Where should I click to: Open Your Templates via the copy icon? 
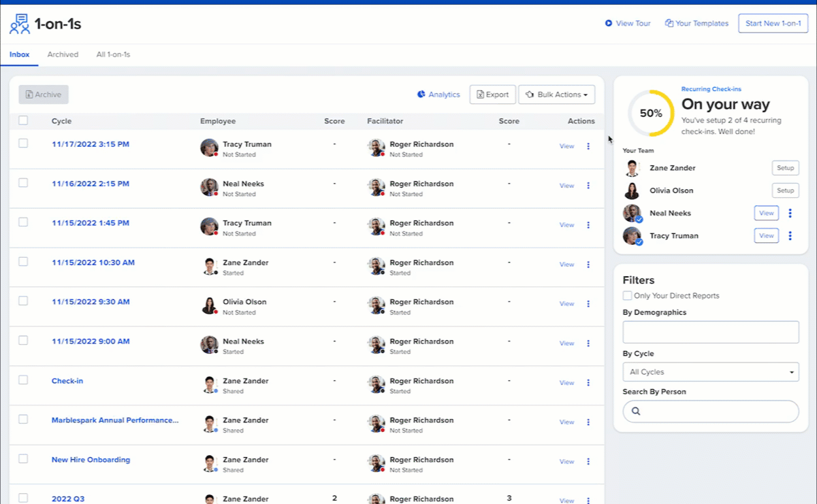pyautogui.click(x=669, y=23)
